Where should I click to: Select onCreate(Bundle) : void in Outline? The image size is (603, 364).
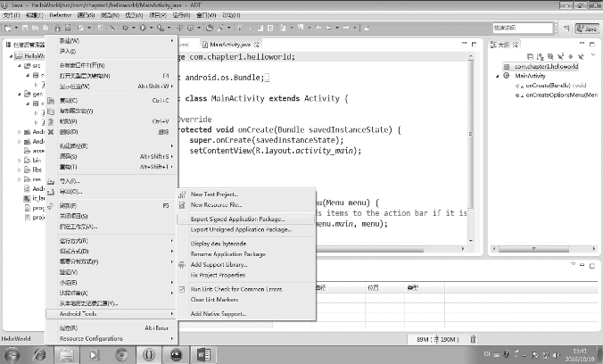pos(556,86)
